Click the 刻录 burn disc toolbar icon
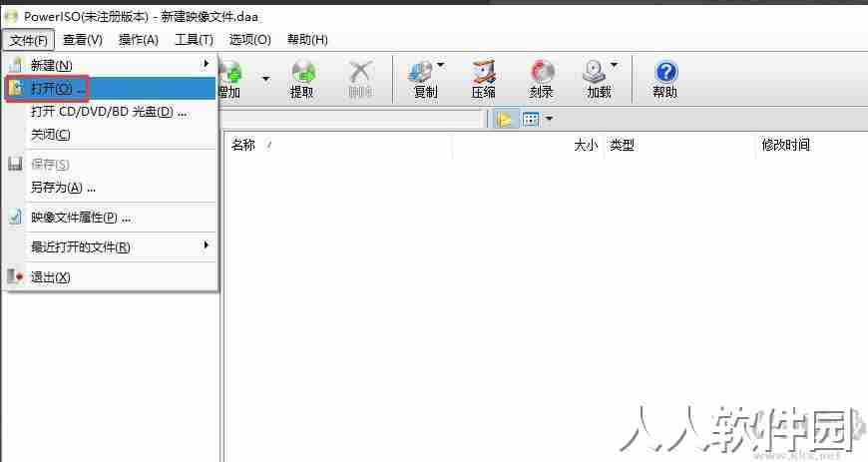The width and height of the screenshot is (868, 462). [541, 80]
